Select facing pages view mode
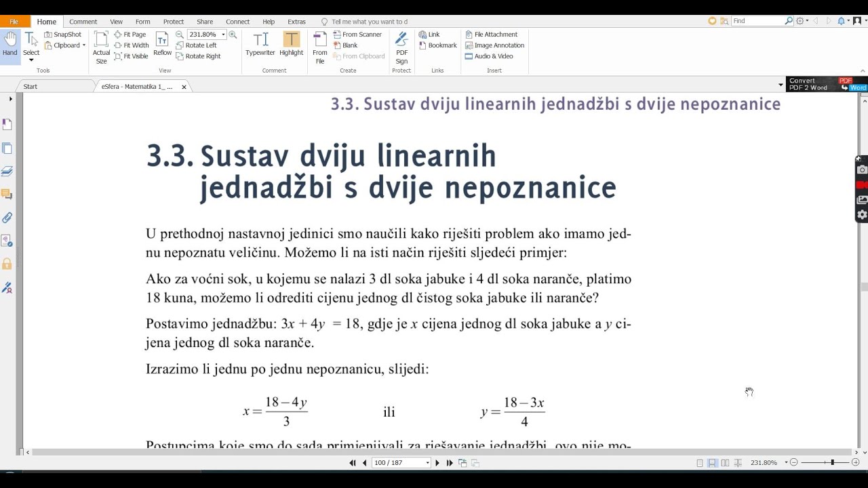 pos(725,463)
